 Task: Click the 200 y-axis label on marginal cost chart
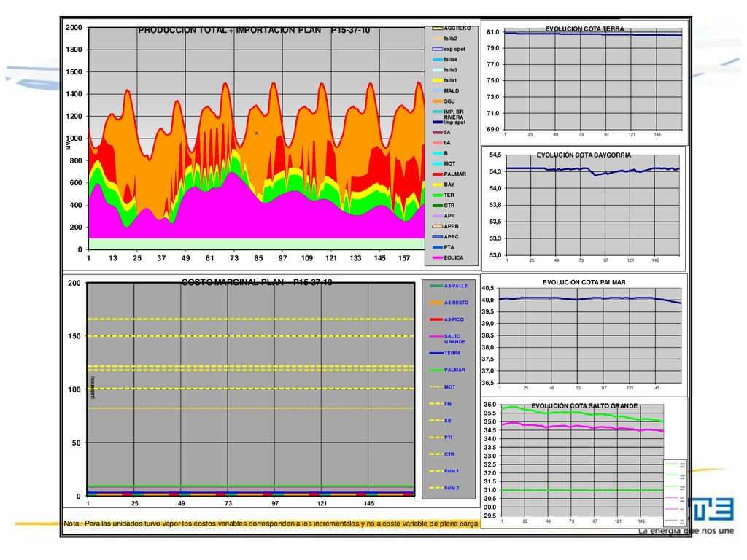pyautogui.click(x=74, y=284)
